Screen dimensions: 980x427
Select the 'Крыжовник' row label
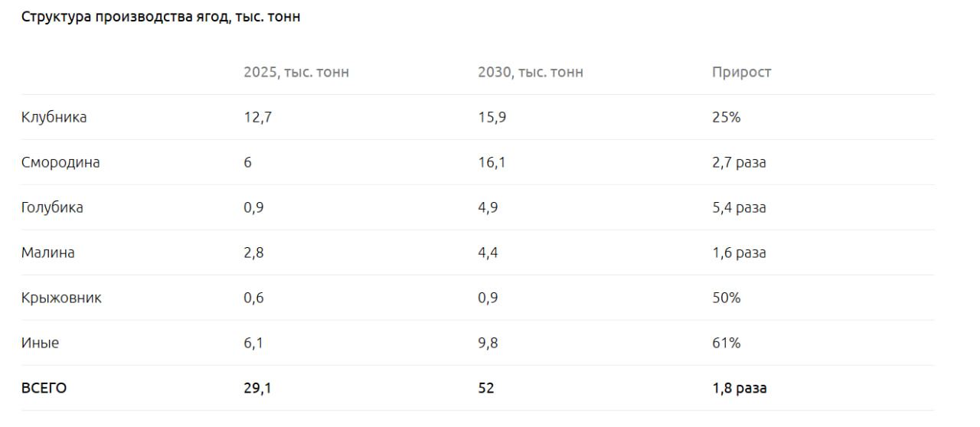pyautogui.click(x=61, y=298)
